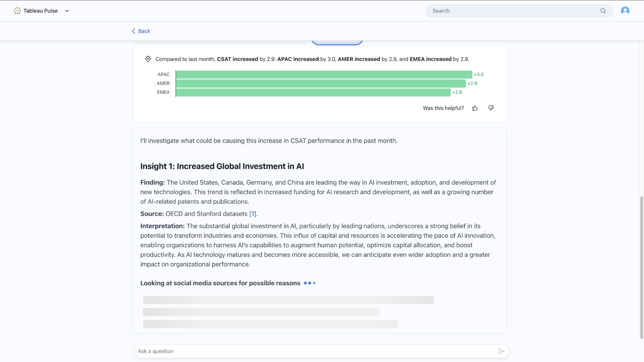
Task: Click the Tableau Pulse logo icon
Action: point(17,11)
